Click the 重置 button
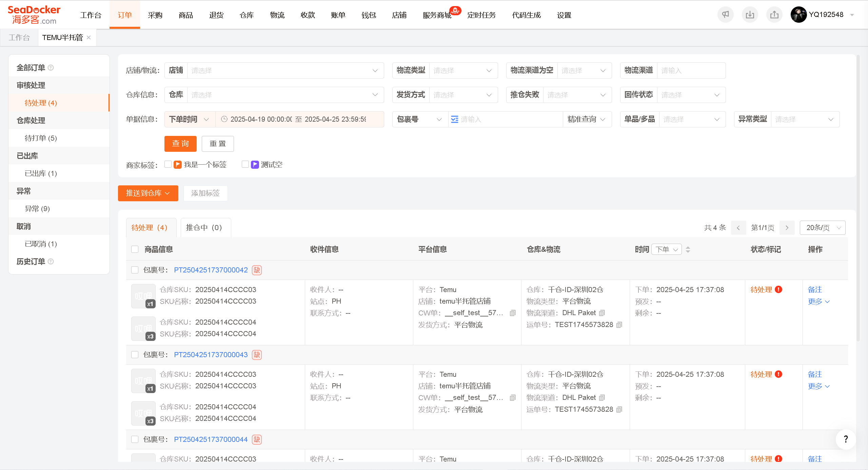Screen dimensions: 868x470 (x=218, y=144)
